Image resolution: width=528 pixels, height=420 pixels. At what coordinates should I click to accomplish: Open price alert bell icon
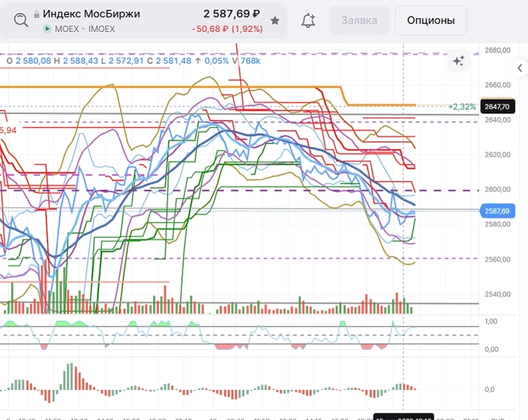click(x=308, y=21)
